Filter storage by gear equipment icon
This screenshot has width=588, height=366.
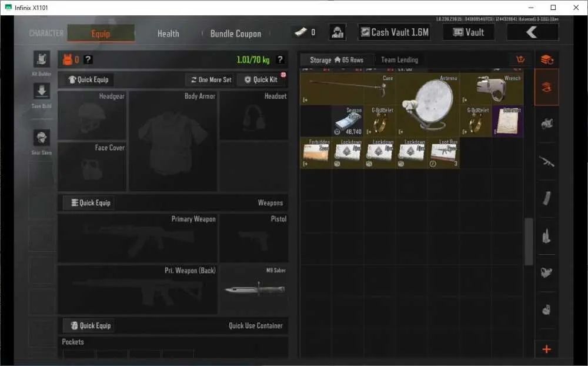[x=547, y=272]
